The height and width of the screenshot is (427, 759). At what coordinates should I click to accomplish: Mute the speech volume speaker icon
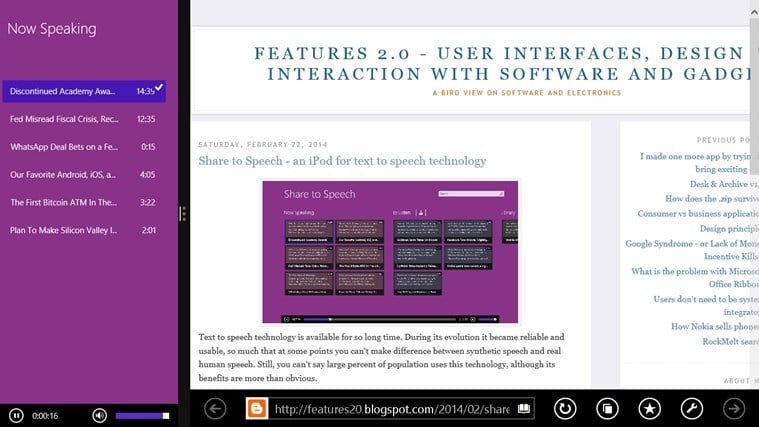[x=99, y=415]
